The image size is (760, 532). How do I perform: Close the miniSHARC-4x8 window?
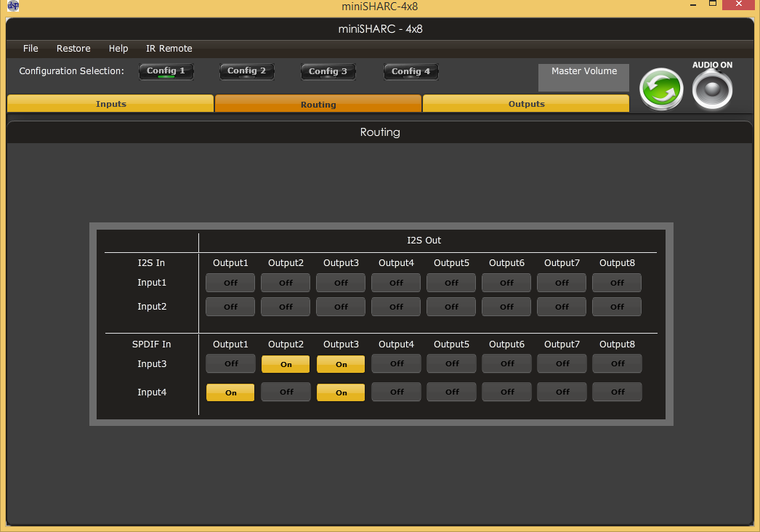(x=739, y=4)
